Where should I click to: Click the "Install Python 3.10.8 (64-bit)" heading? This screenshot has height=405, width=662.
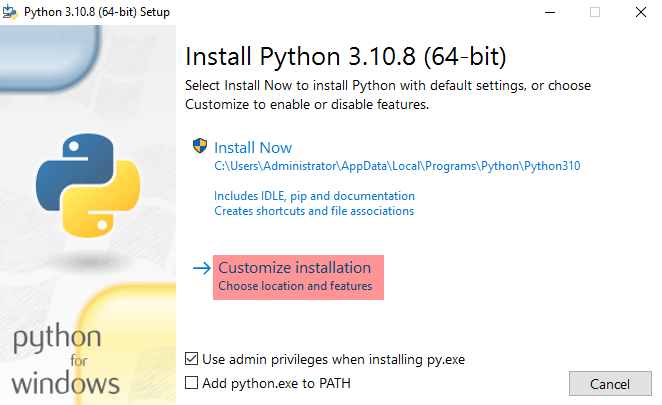pyautogui.click(x=346, y=54)
